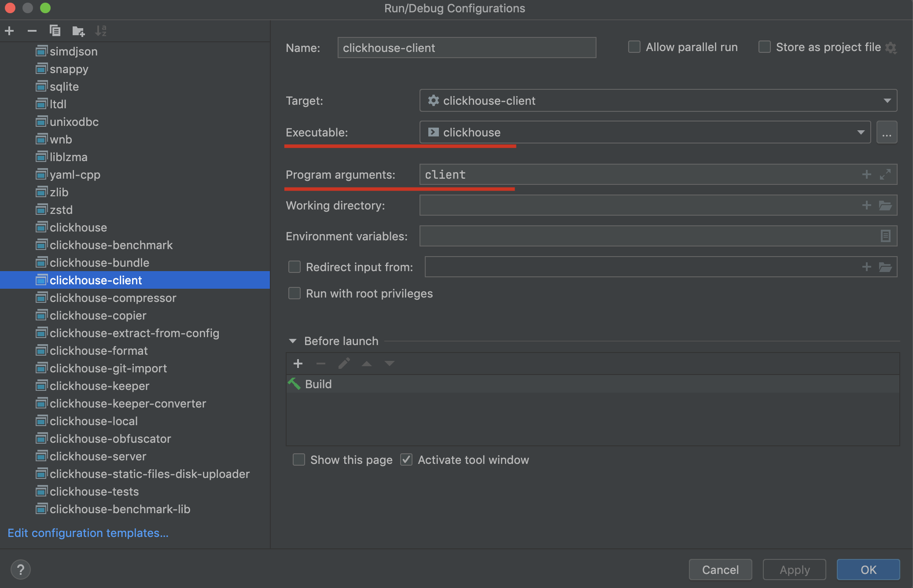The width and height of the screenshot is (913, 588).
Task: Click the add new configuration plus icon
Action: pos(9,31)
